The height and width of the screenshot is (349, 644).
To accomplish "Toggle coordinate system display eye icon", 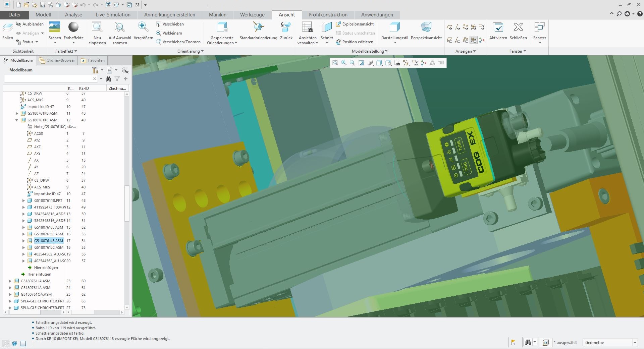I will [x=474, y=27].
